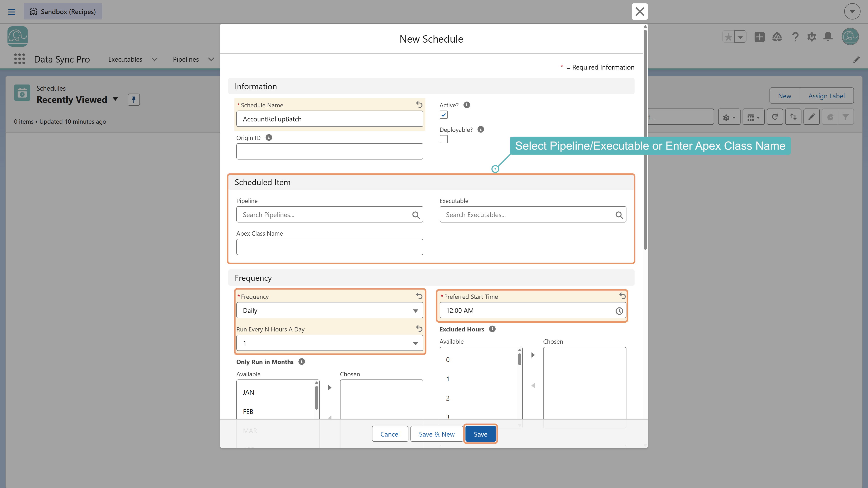Click the New button on Schedules list
Viewport: 868px width, 488px height.
784,96
